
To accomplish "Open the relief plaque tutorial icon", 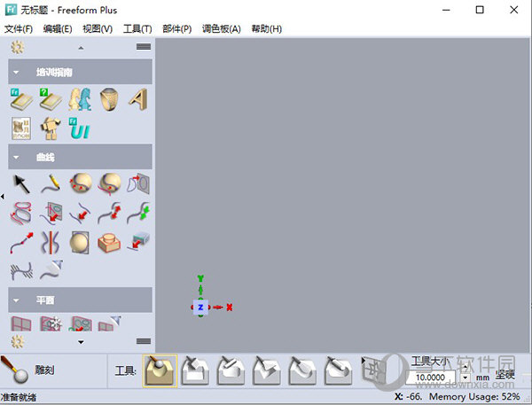I will coord(21,129).
